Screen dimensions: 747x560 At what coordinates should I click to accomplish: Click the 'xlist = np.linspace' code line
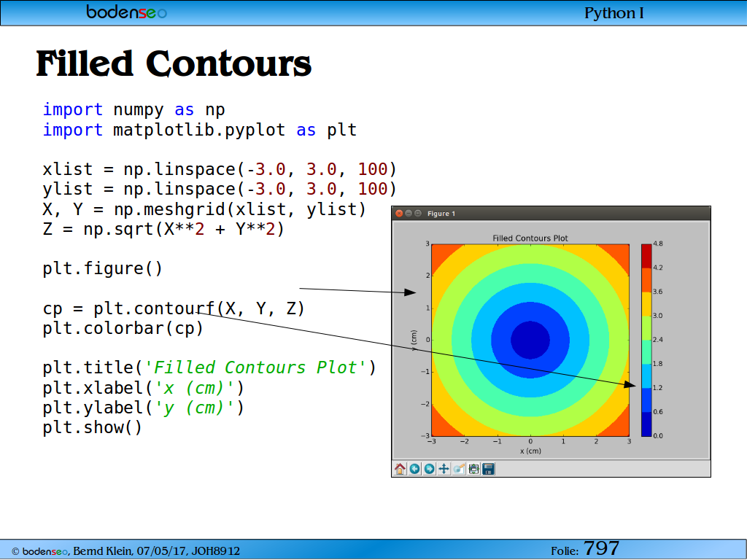pos(220,169)
